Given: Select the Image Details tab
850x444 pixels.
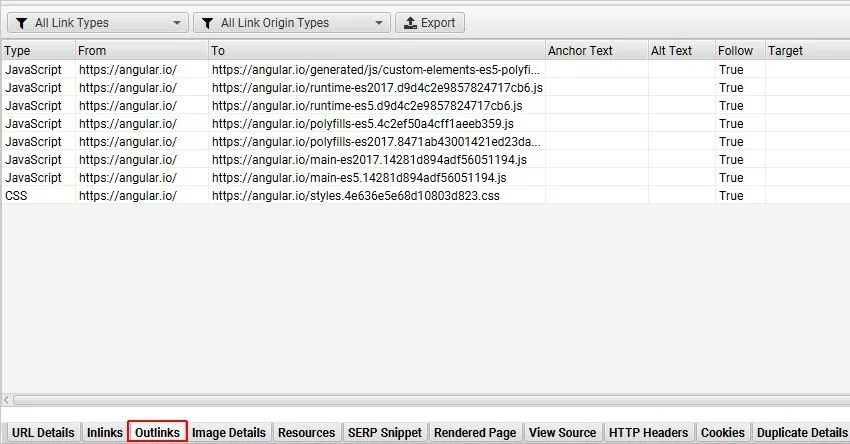Looking at the screenshot, I should click(229, 432).
